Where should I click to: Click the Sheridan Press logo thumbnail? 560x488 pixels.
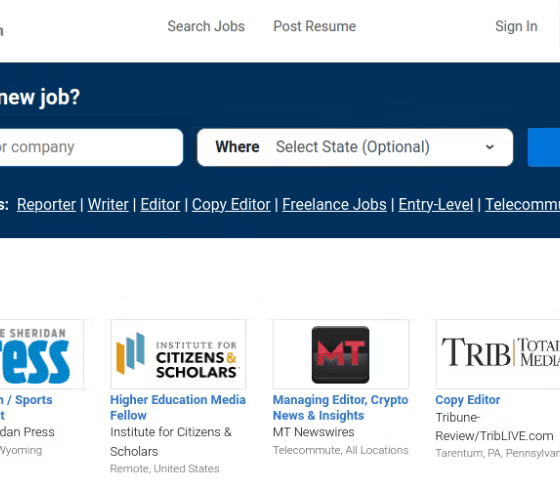(41, 354)
